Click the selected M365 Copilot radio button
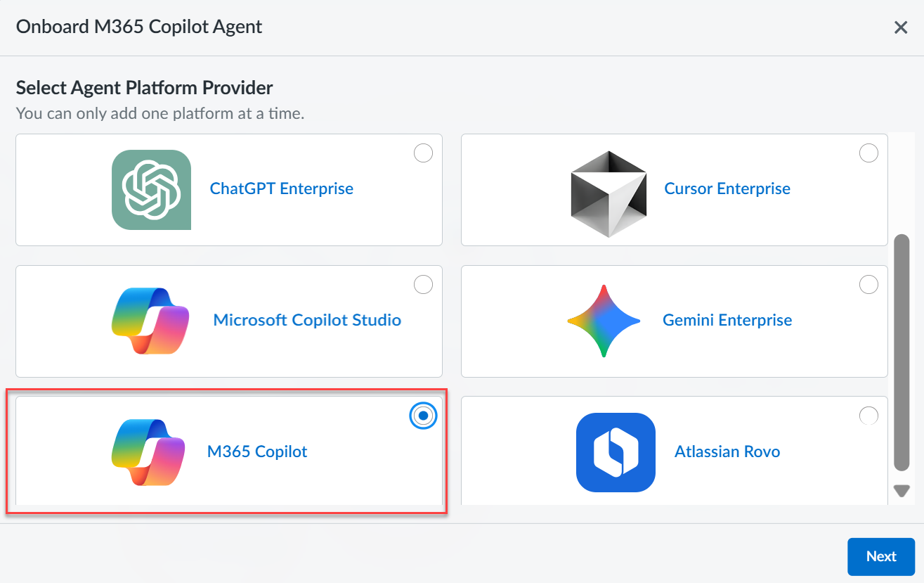The height and width of the screenshot is (583, 924). (423, 416)
